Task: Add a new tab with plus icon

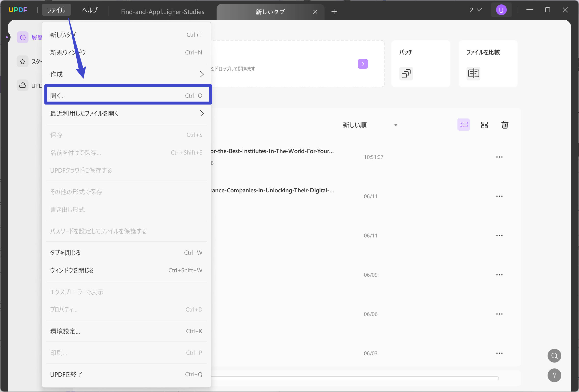Action: coord(334,12)
